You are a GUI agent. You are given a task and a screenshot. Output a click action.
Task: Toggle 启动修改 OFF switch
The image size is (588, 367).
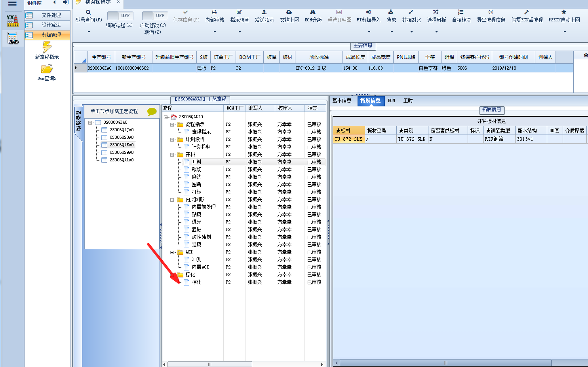pyautogui.click(x=155, y=15)
